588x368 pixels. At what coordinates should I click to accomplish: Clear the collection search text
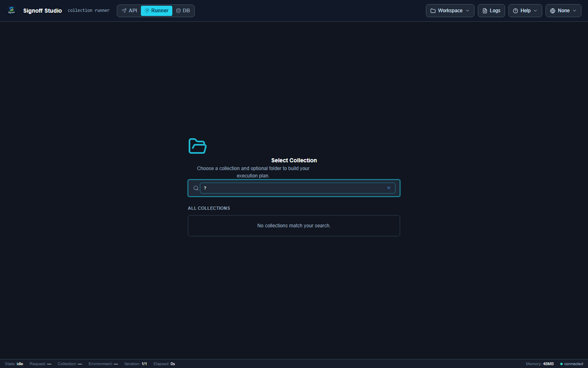point(389,188)
